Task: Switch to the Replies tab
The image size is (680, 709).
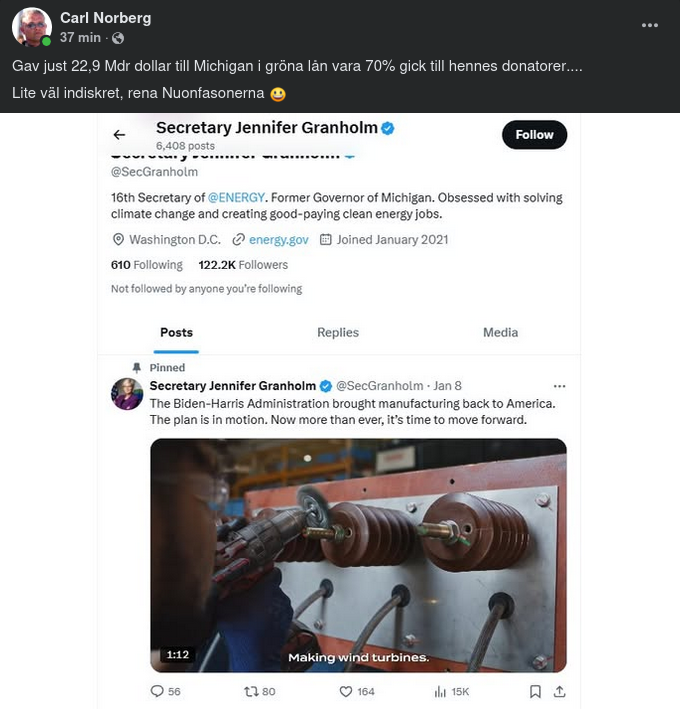Action: (x=338, y=333)
